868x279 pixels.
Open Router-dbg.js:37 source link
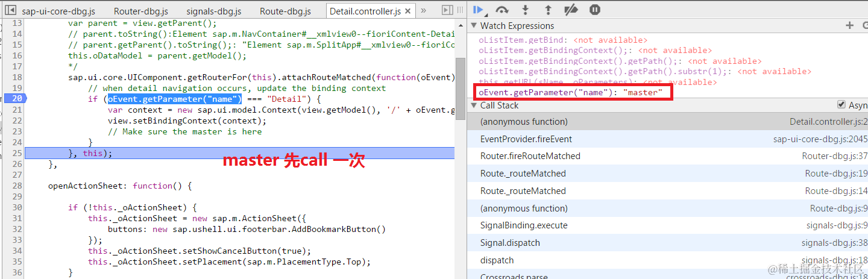(835, 156)
